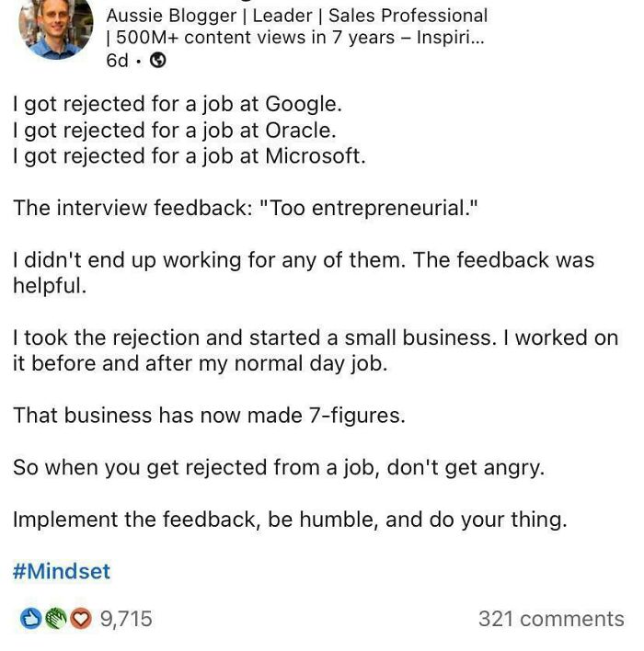
Task: Click the "rejected for a job at Google" line
Action: pos(178,104)
